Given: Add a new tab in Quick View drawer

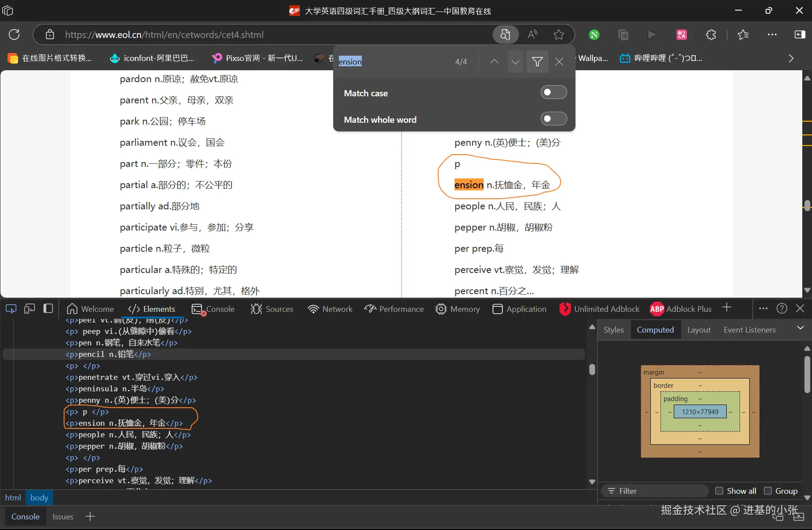Looking at the screenshot, I should 90,516.
